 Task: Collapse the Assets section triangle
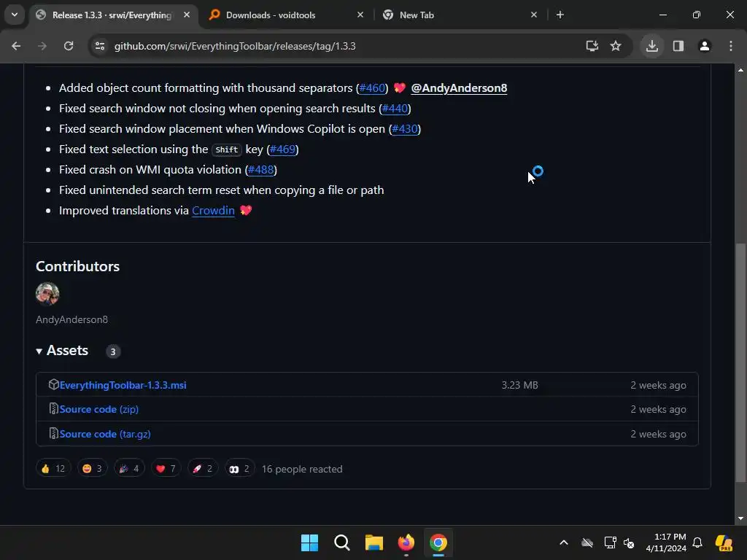(x=39, y=351)
